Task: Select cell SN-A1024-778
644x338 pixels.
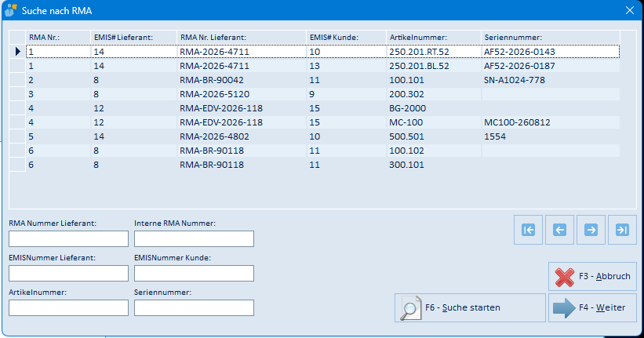Action: [x=551, y=80]
